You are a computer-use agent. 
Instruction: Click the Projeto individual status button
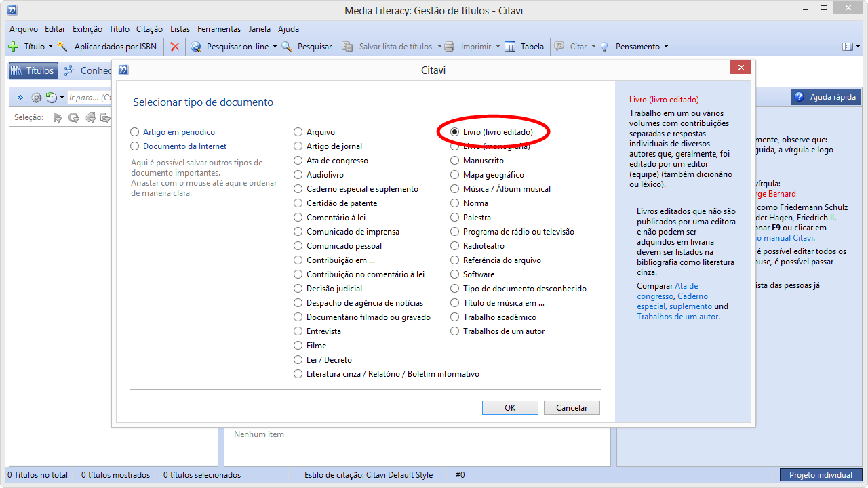821,475
